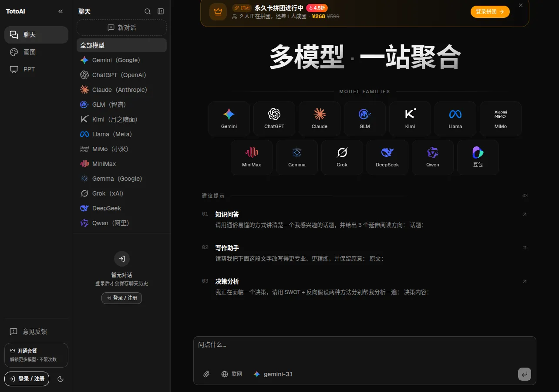Toggle dark mode moon icon
Image resolution: width=559 pixels, height=392 pixels.
61,379
